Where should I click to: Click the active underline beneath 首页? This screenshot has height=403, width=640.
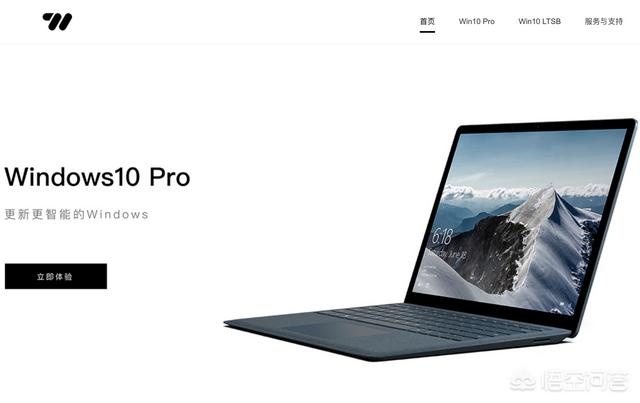click(427, 31)
